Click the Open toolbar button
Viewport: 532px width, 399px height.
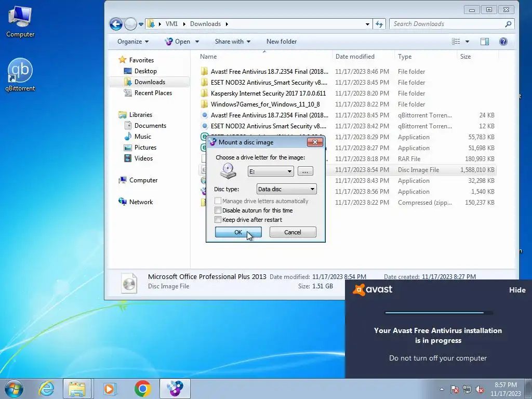178,42
